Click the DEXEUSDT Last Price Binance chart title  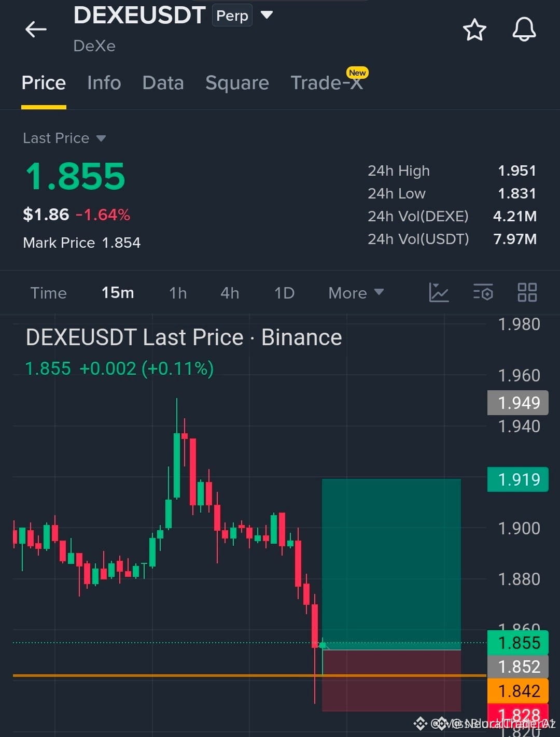coord(184,337)
